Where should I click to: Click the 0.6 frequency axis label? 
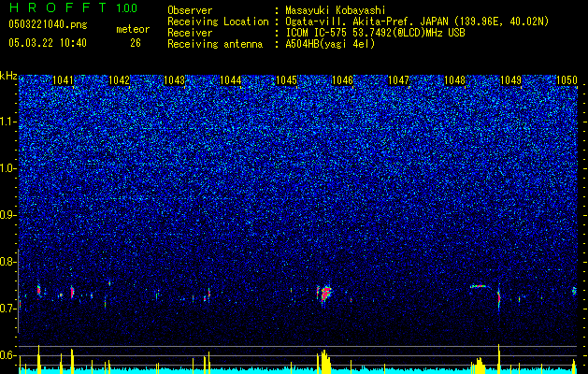tap(7, 355)
